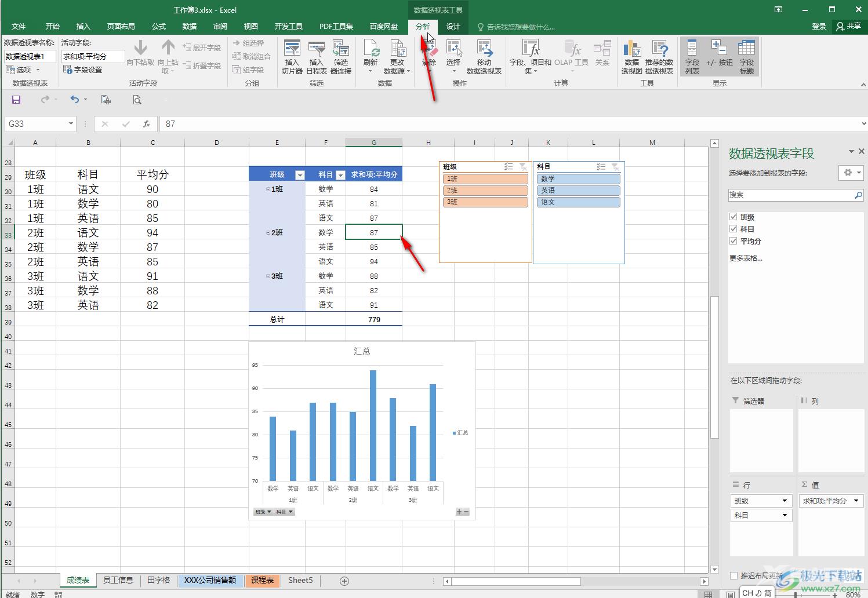868x598 pixels.
Task: Open the 员工信息 sheet tab
Action: (118, 580)
